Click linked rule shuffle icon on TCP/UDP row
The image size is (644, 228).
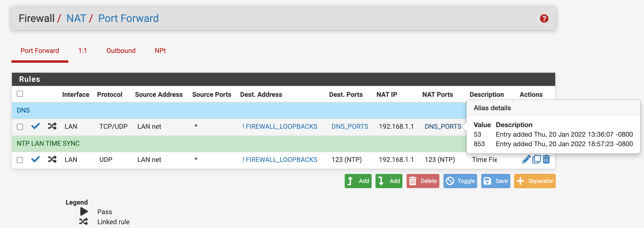[x=52, y=126]
